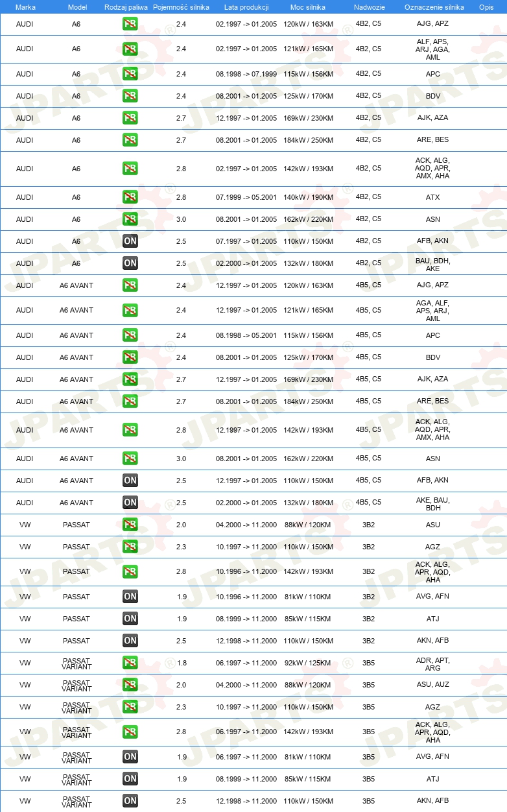
Task: Click diesel icon for A6 Avant 180KM AKE
Action: pos(130,503)
